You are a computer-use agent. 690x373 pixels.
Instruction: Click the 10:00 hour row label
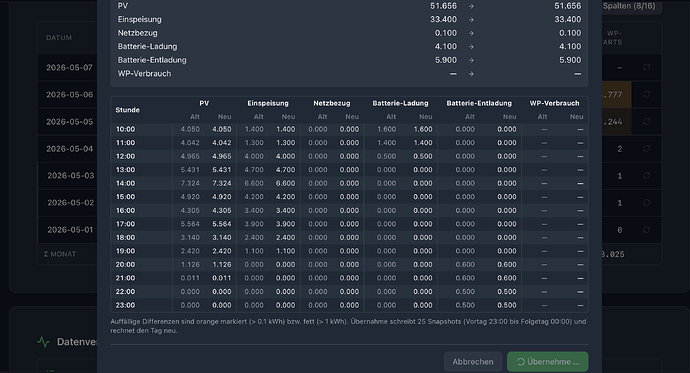click(125, 129)
